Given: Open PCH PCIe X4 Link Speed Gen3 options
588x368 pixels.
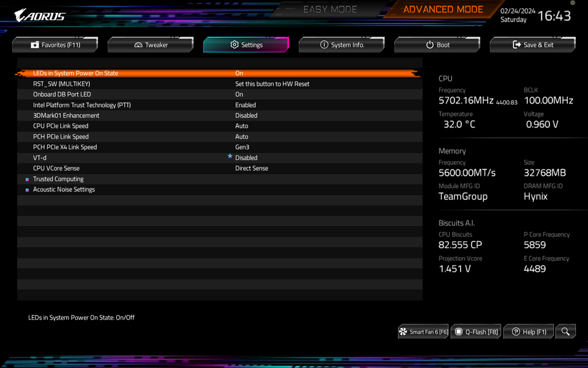Looking at the screenshot, I should [x=243, y=147].
